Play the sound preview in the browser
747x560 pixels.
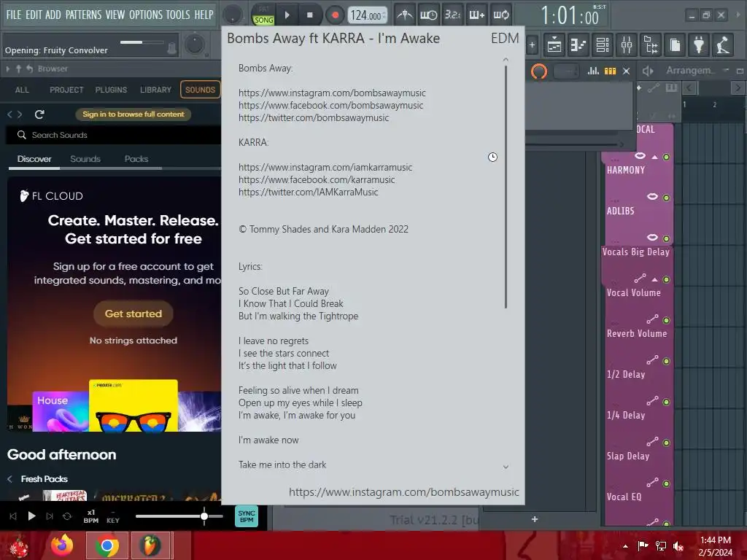point(31,516)
